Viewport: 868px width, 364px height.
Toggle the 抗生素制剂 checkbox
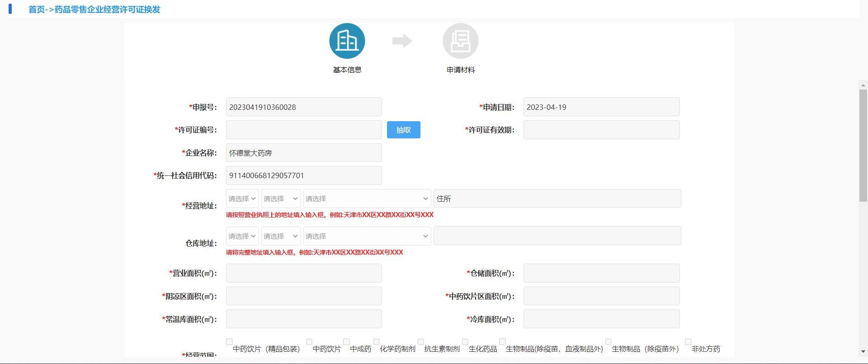click(420, 342)
